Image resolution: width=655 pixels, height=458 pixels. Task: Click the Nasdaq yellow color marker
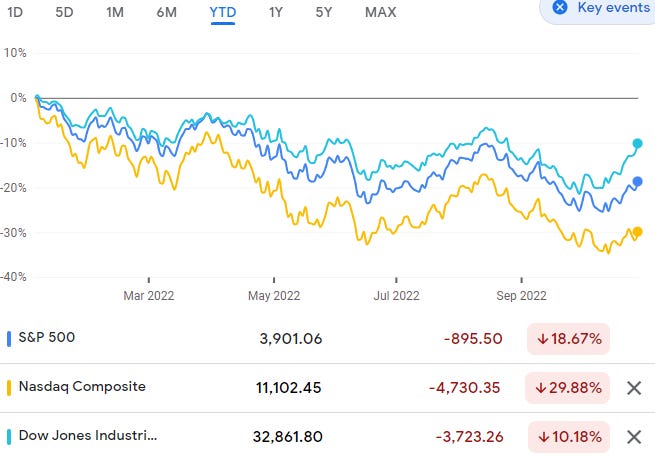pyautogui.click(x=9, y=388)
